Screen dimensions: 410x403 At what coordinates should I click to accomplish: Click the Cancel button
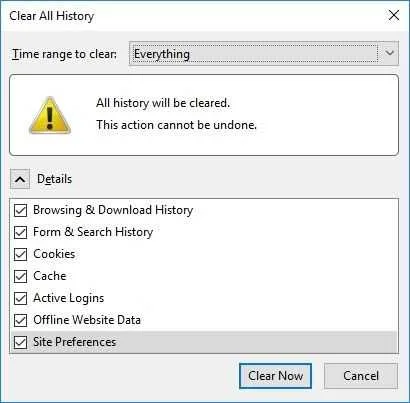coord(361,376)
